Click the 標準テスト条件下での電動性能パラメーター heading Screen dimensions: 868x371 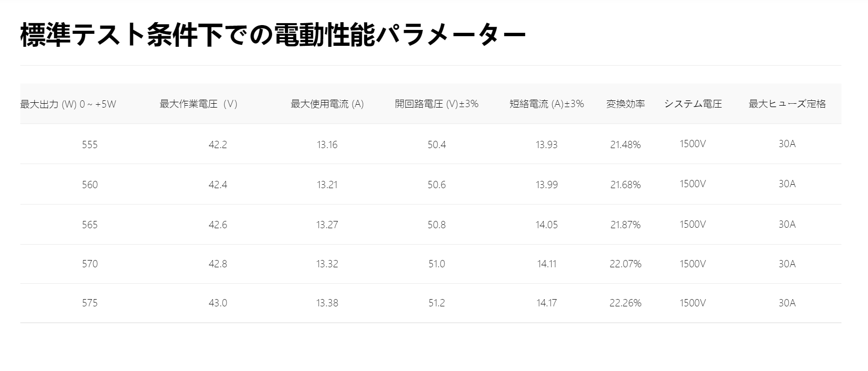[x=273, y=35]
